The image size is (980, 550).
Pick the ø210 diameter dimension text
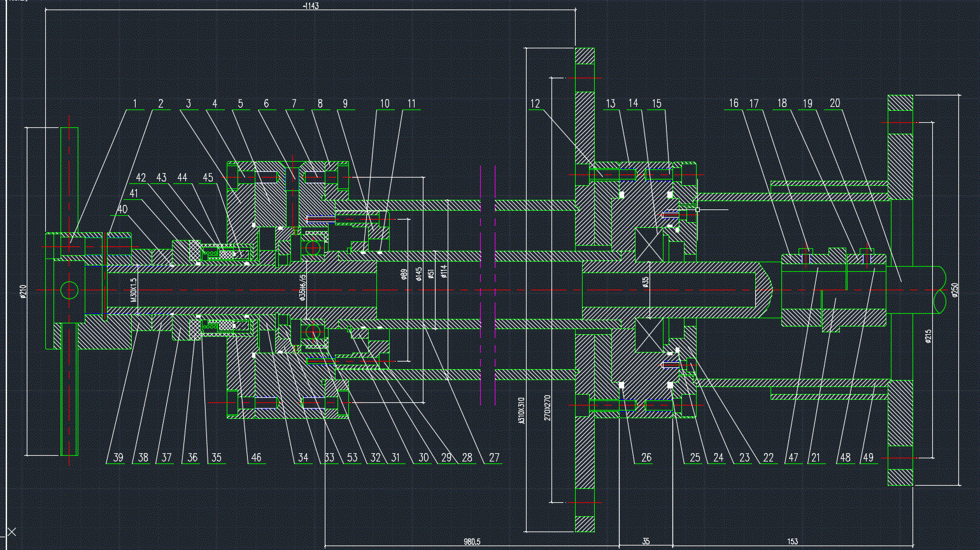[x=23, y=292]
